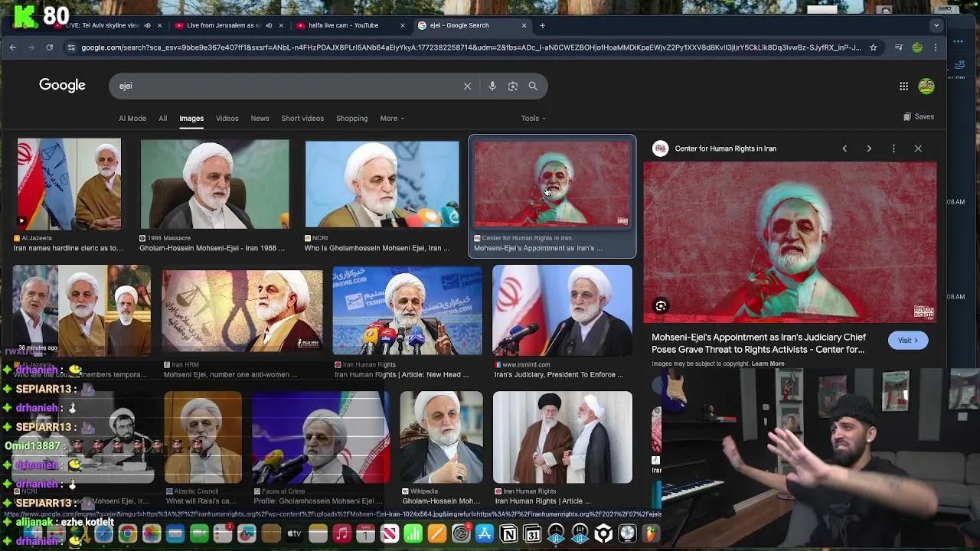Close the ejei Google Search tab
This screenshot has height=551, width=980.
pyautogui.click(x=524, y=25)
